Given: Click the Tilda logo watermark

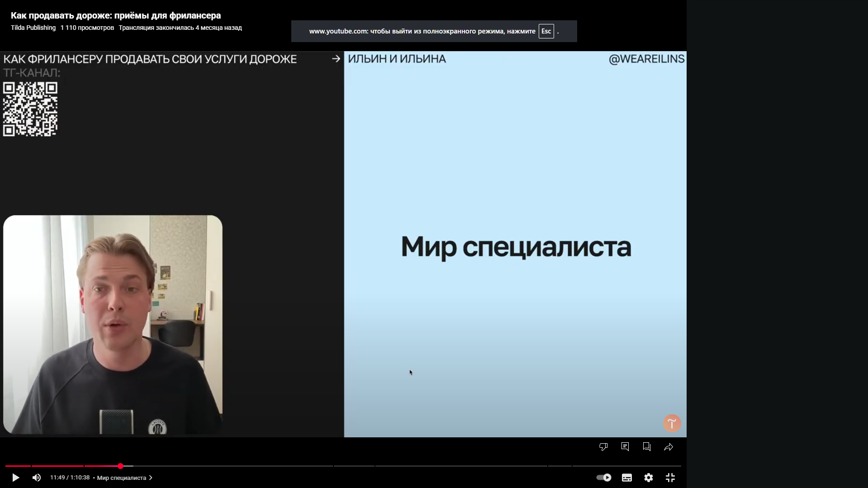Looking at the screenshot, I should pos(672,423).
